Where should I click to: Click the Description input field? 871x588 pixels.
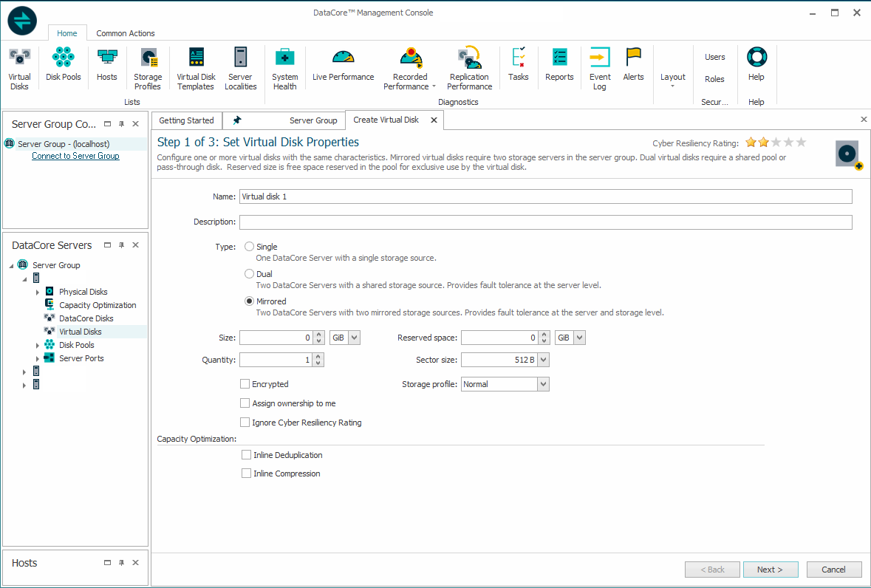click(x=545, y=222)
